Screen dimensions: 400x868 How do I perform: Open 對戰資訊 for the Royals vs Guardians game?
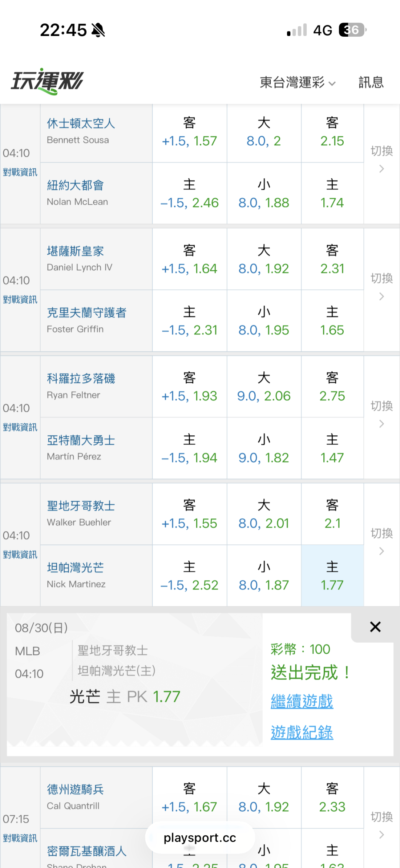coord(20,300)
